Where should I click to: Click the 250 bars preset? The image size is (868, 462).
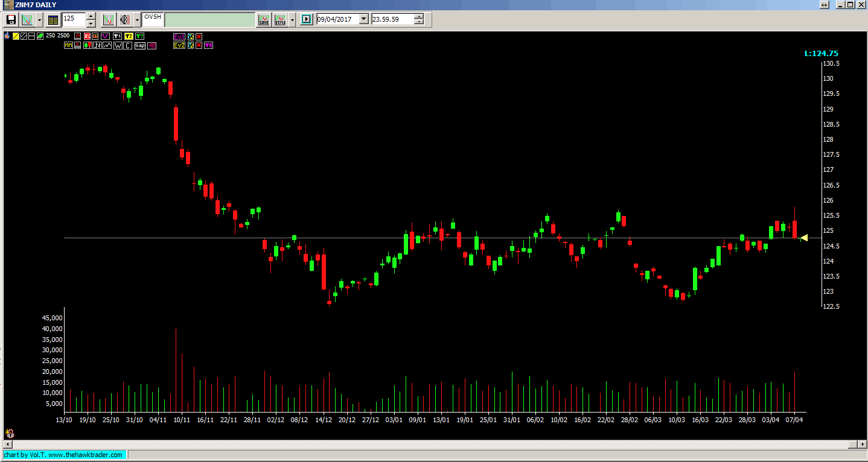[50, 36]
